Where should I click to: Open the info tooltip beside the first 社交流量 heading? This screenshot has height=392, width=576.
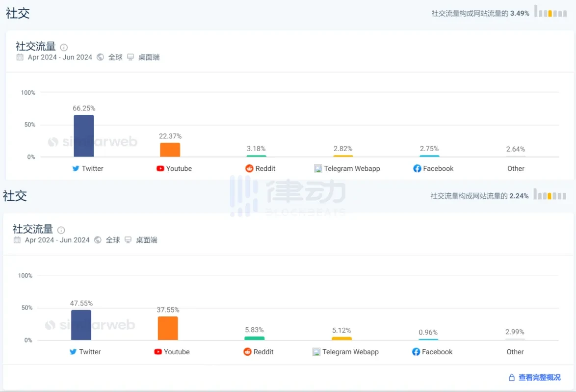[64, 47]
